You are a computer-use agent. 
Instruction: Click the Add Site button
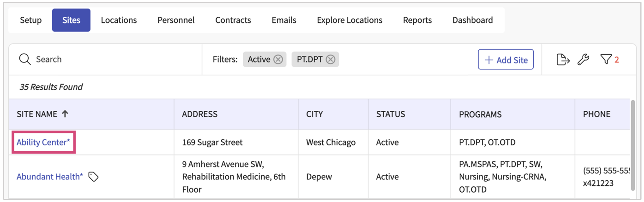(506, 59)
